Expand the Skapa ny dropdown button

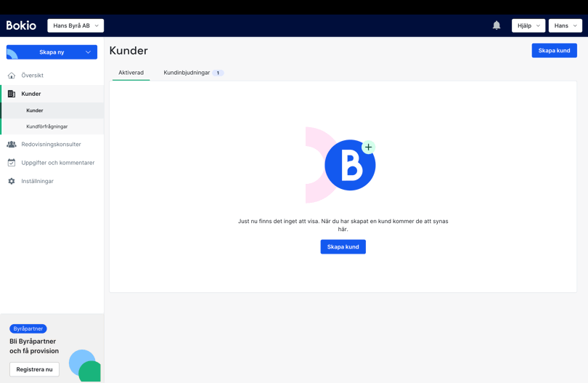[x=52, y=52]
